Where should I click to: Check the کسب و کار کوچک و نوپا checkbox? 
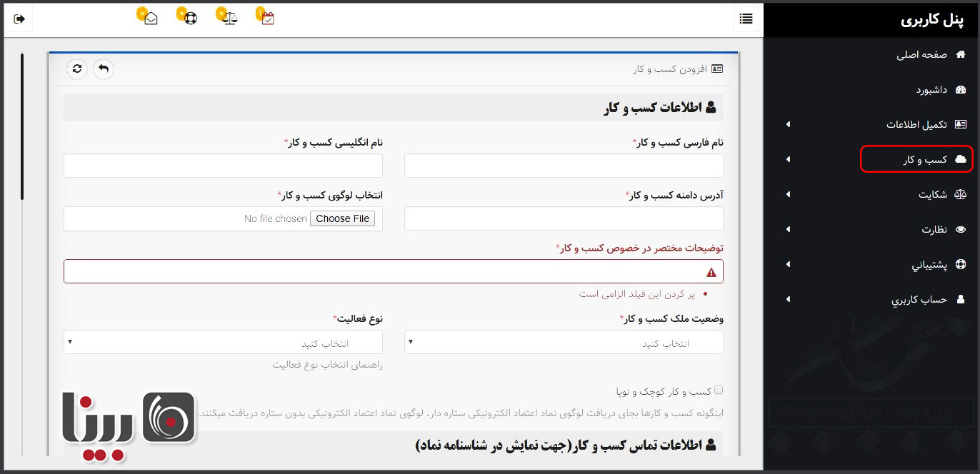pos(719,390)
